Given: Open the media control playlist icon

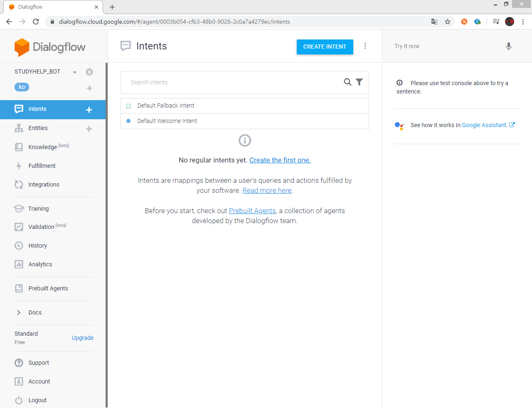Looking at the screenshot, I should (x=496, y=22).
